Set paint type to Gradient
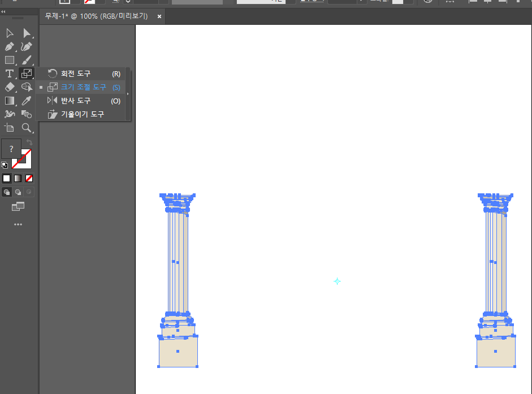Image resolution: width=532 pixels, height=394 pixels. coord(18,179)
